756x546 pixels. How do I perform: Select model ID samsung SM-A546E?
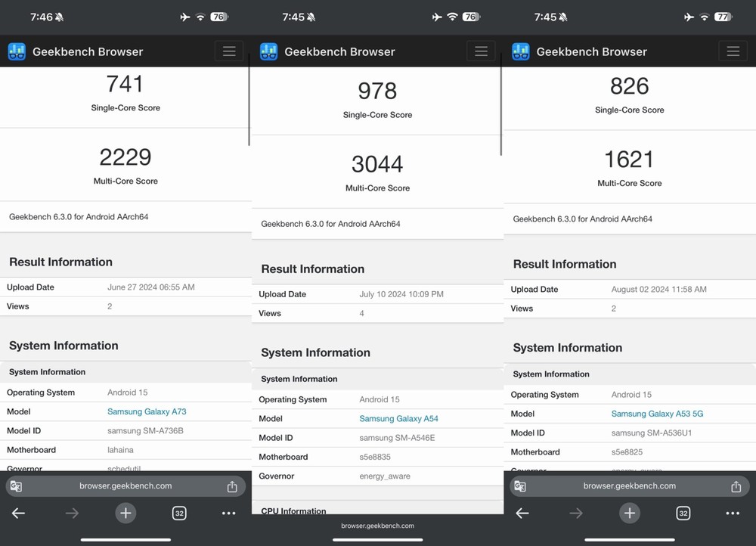tap(397, 438)
